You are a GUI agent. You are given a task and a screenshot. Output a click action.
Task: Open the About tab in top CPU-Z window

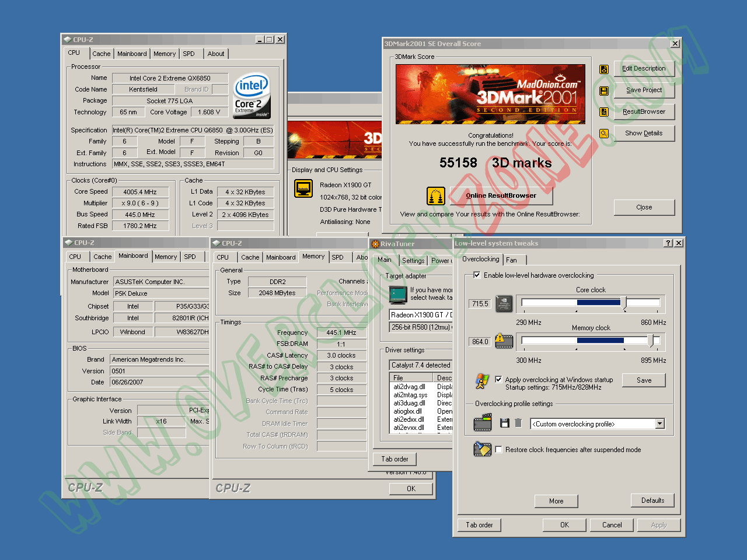click(x=216, y=54)
